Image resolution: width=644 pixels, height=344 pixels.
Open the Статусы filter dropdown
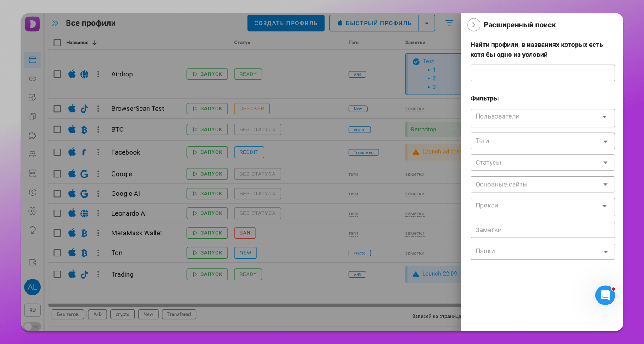(x=543, y=163)
